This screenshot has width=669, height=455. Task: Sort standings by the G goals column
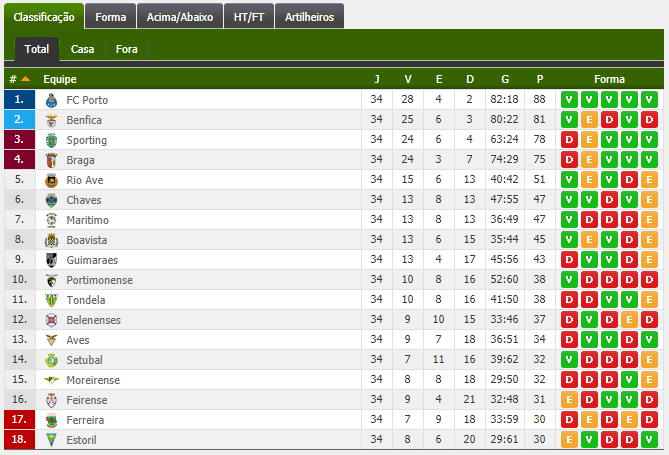click(x=505, y=79)
